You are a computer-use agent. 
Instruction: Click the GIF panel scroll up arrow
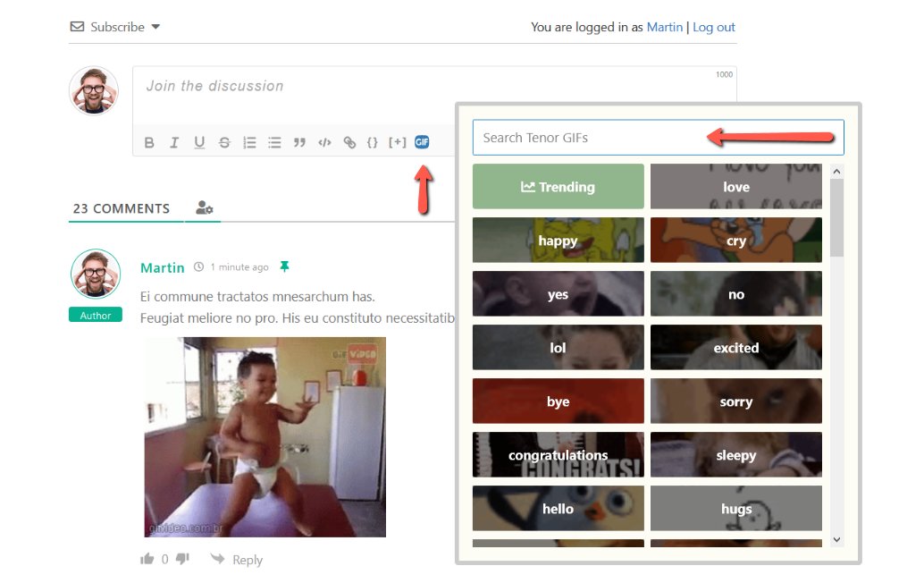(x=836, y=172)
